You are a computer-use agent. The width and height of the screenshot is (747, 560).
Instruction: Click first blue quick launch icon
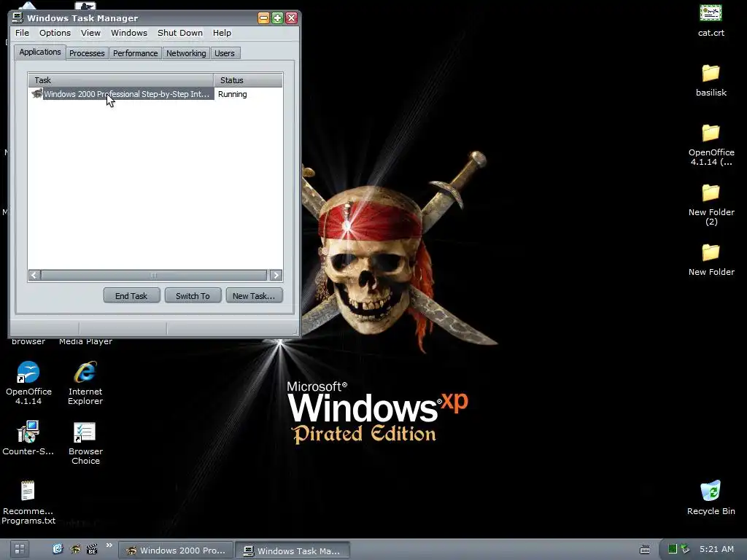tap(58, 549)
